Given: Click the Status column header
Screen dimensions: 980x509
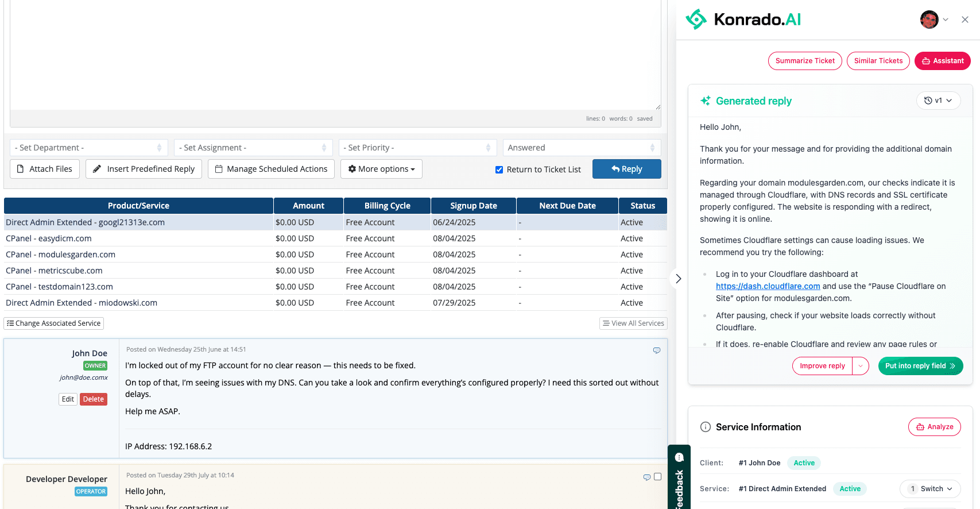Looking at the screenshot, I should pyautogui.click(x=642, y=206).
